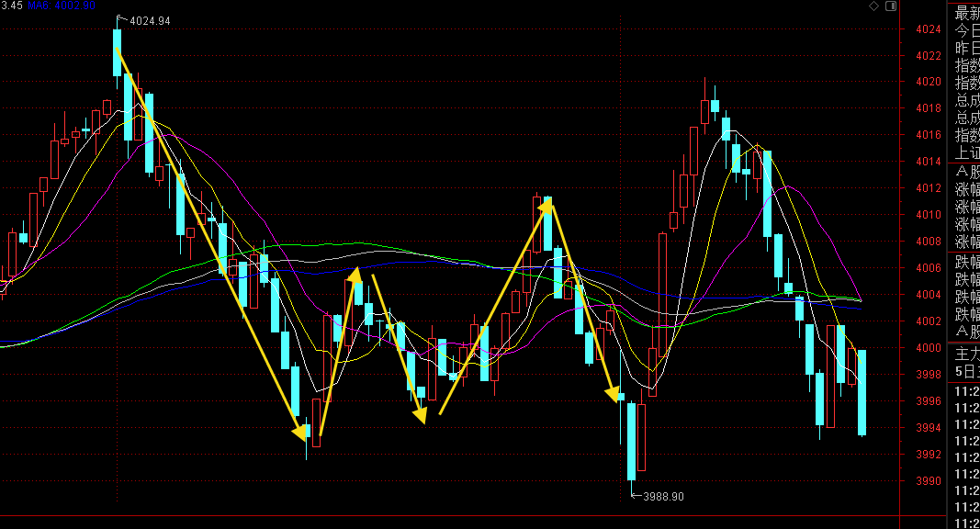The height and width of the screenshot is (529, 980).
Task: Click the 3994 price axis label
Action: (x=929, y=428)
